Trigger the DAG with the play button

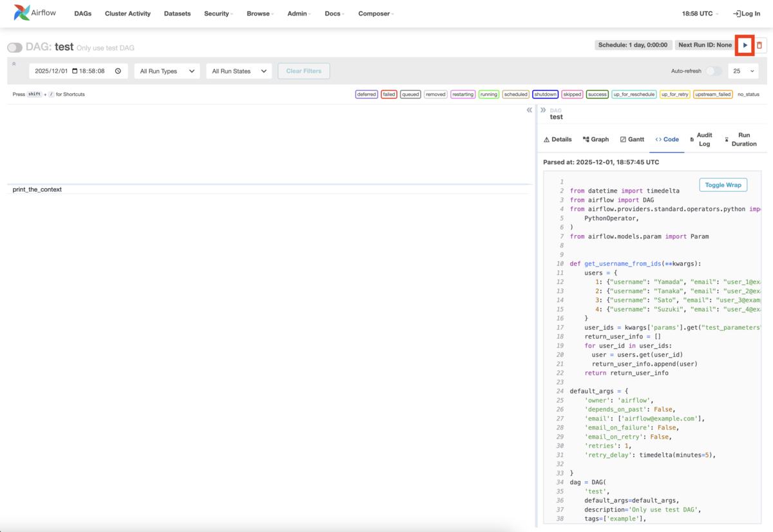745,46
